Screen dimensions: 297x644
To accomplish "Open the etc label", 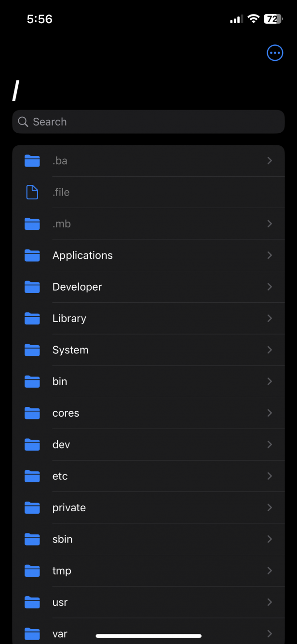I will click(x=60, y=476).
